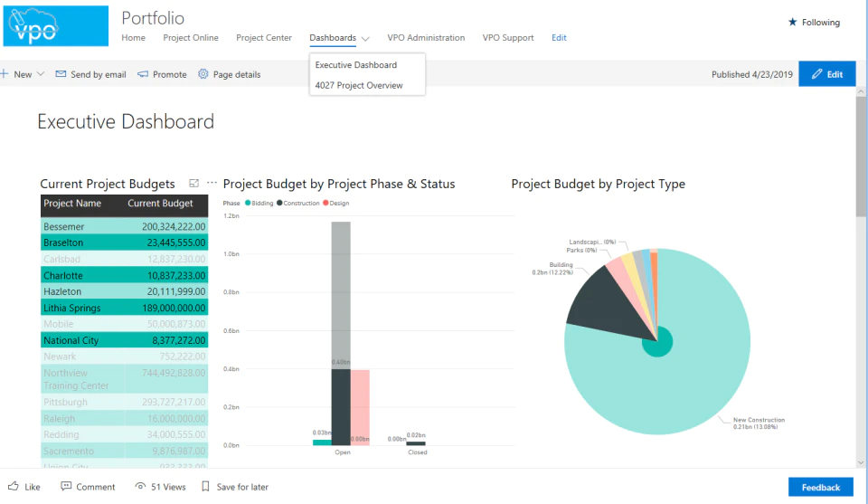Open Page details gear icon
Viewport: 868px width, 504px height.
pyautogui.click(x=203, y=74)
